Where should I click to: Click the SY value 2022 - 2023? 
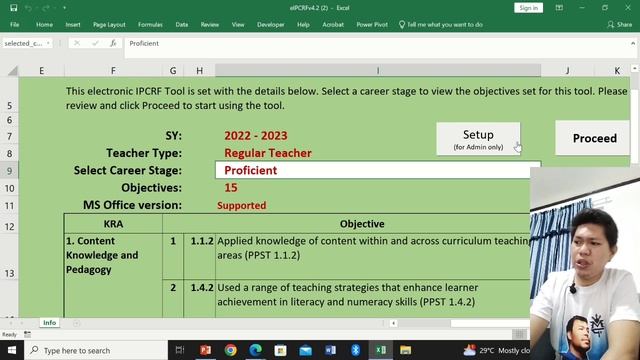(256, 136)
